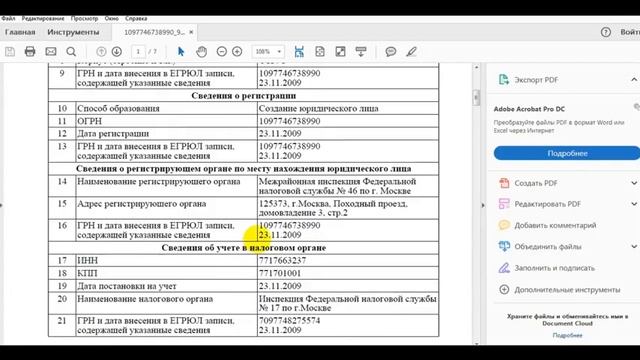Image resolution: width=640 pixels, height=360 pixels.
Task: Collapse the right tools pane arrow
Action: coord(483,205)
